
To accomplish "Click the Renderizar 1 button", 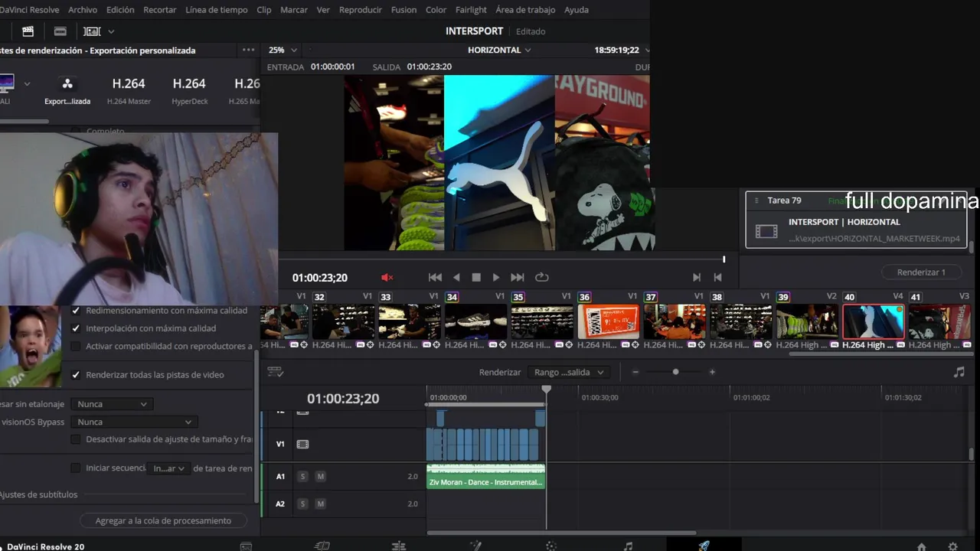I will pos(921,272).
